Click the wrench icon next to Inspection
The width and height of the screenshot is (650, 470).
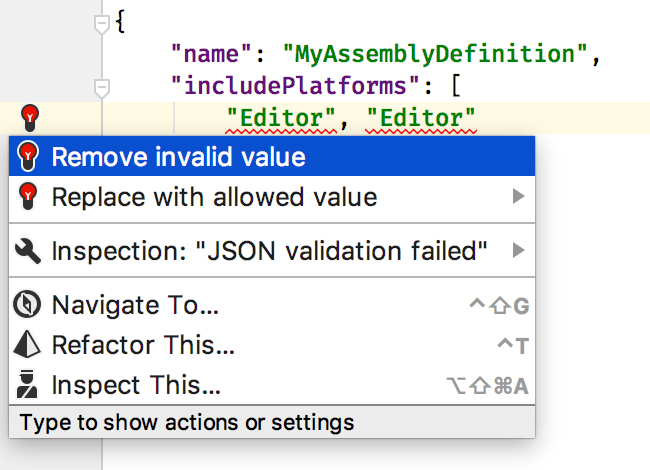pos(28,251)
